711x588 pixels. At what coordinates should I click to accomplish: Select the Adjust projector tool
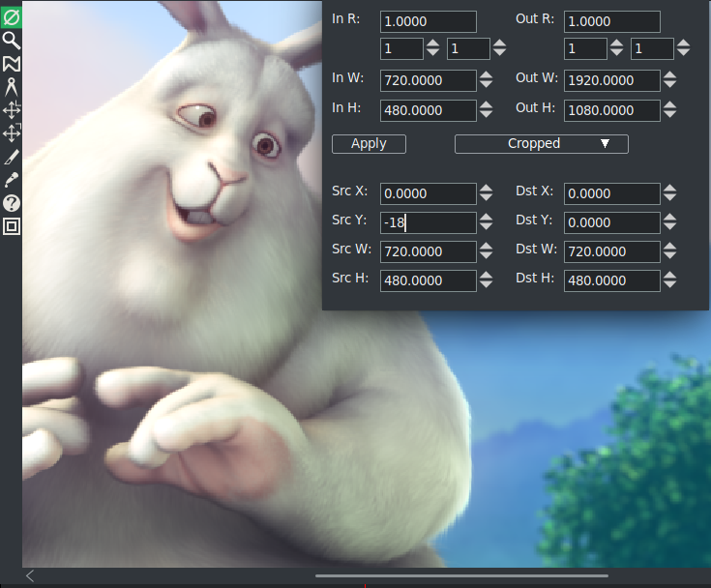point(12,133)
